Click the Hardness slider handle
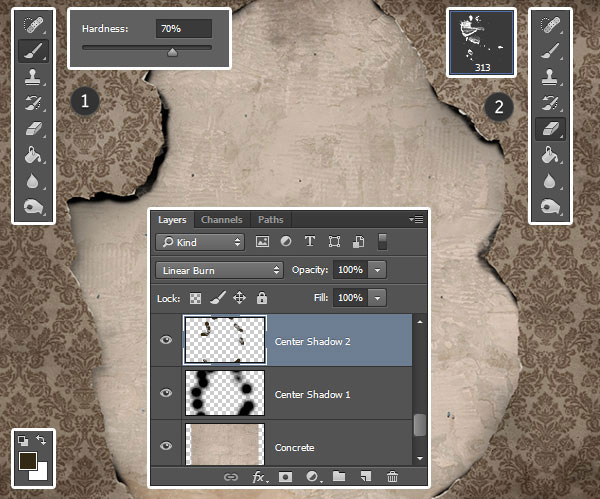The image size is (600, 499). click(172, 53)
